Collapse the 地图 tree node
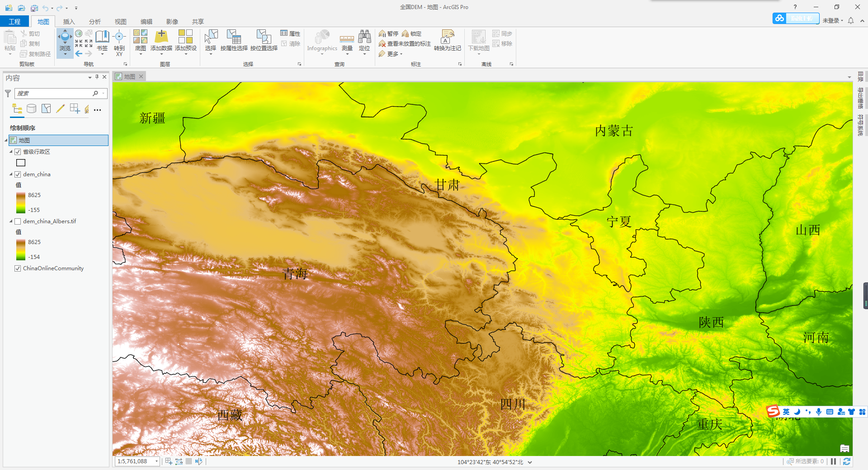 point(6,141)
